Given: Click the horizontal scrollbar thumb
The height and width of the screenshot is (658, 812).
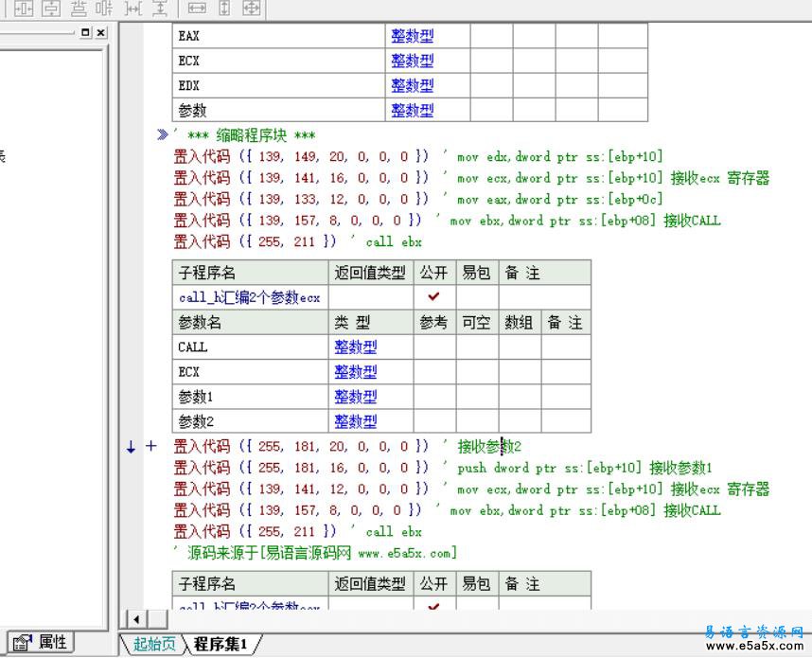Looking at the screenshot, I should pyautogui.click(x=158, y=619).
